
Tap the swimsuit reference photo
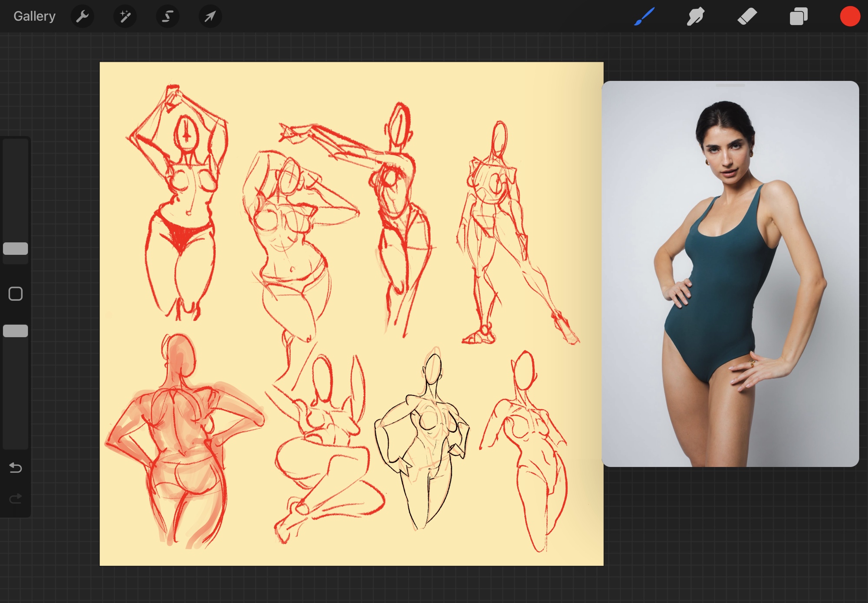click(730, 278)
